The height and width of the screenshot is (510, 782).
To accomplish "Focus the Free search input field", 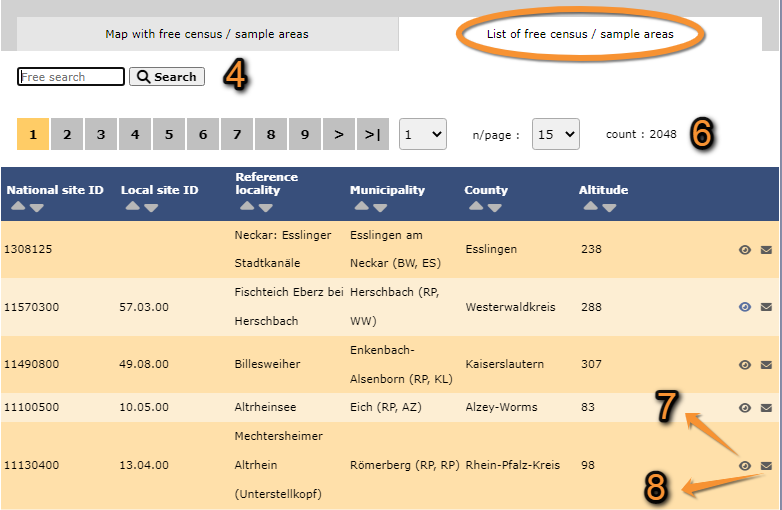I will 71,77.
